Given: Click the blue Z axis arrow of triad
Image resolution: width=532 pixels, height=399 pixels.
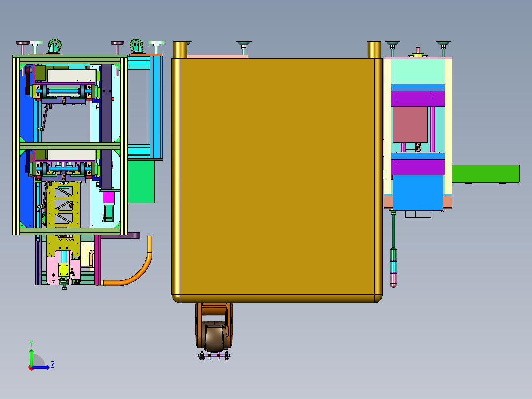Looking at the screenshot, I should coord(41,367).
